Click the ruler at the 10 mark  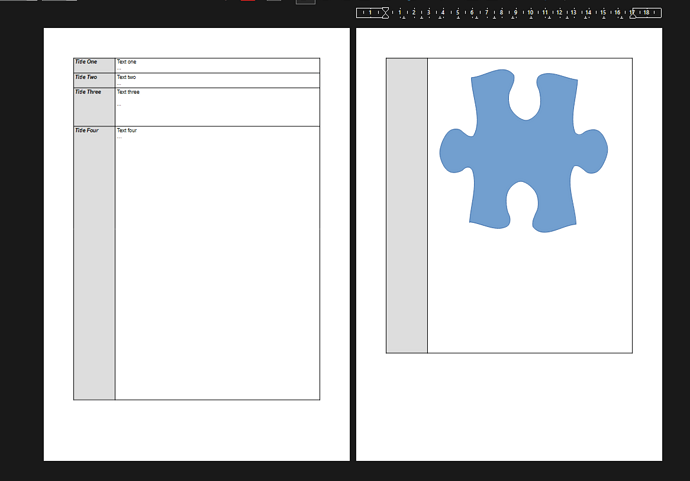point(530,13)
